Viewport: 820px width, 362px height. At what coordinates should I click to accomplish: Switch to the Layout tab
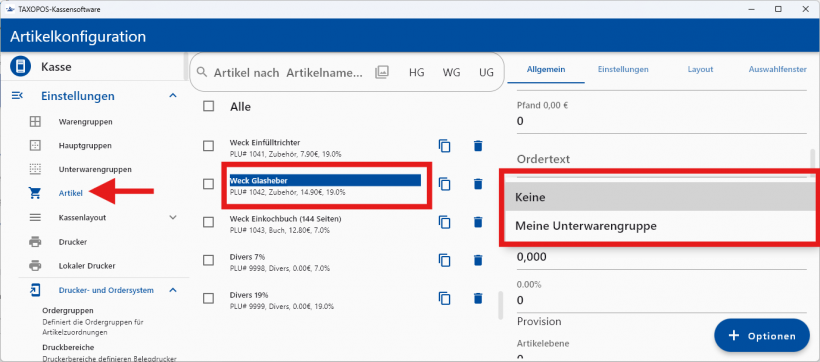700,69
